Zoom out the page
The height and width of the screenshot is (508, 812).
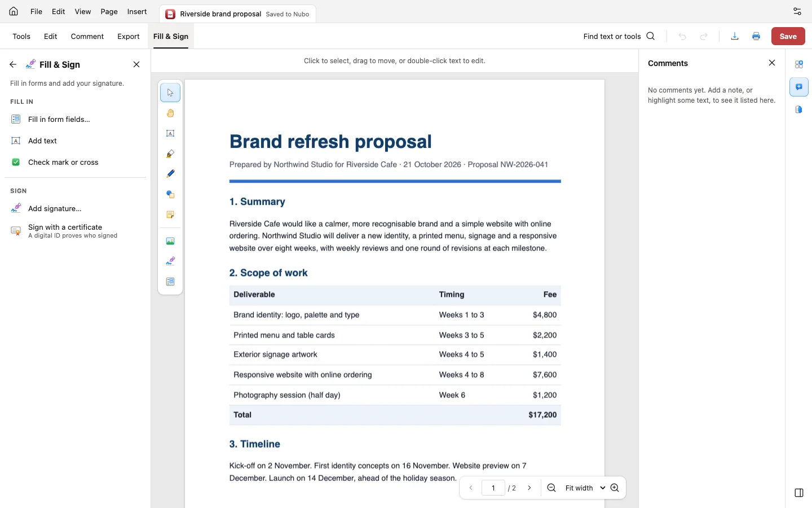(x=551, y=488)
